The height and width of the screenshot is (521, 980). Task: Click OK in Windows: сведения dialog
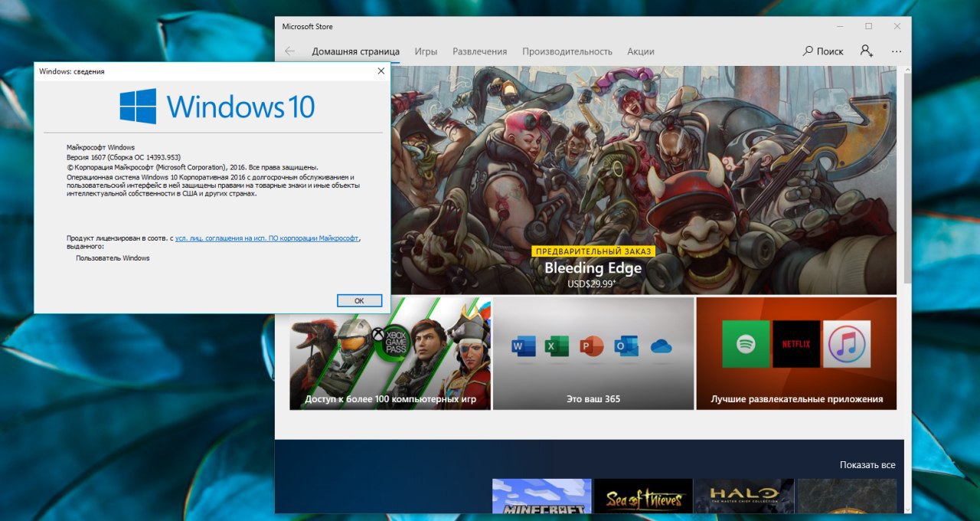point(359,300)
